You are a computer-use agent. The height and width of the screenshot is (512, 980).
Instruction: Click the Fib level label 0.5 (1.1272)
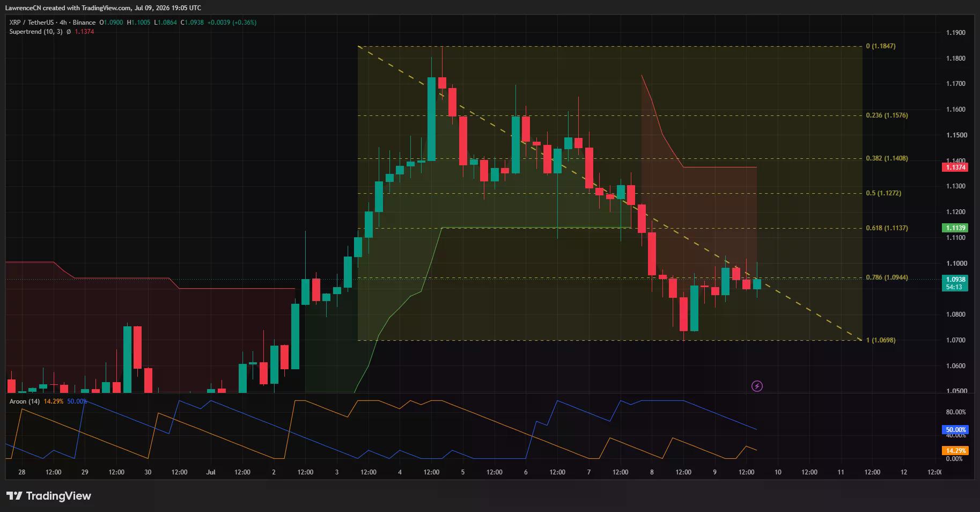pos(883,193)
